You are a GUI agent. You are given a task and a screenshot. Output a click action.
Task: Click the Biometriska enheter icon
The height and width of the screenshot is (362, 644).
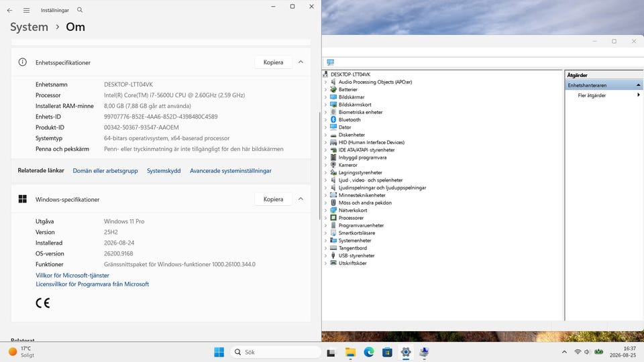(333, 112)
